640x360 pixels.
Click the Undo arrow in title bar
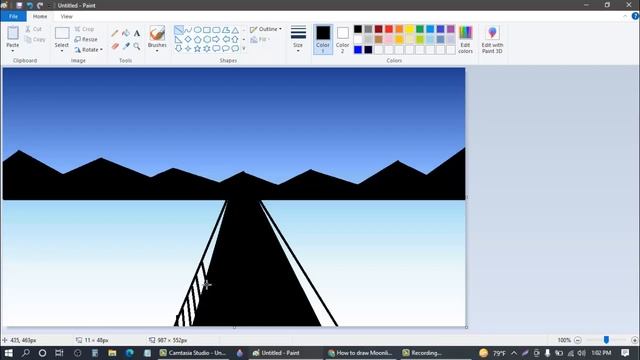30,5
